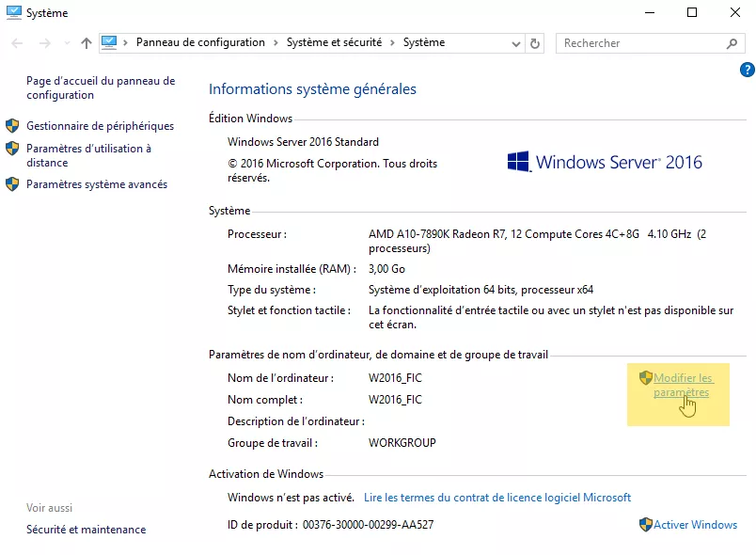Open Sécurité et maintenance
Viewport: 756px width, 555px height.
tap(86, 530)
